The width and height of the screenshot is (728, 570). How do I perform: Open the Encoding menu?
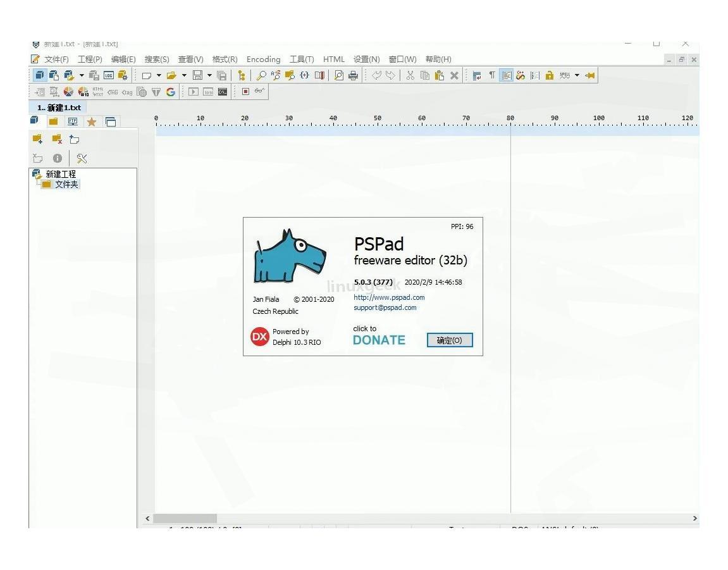pos(263,59)
